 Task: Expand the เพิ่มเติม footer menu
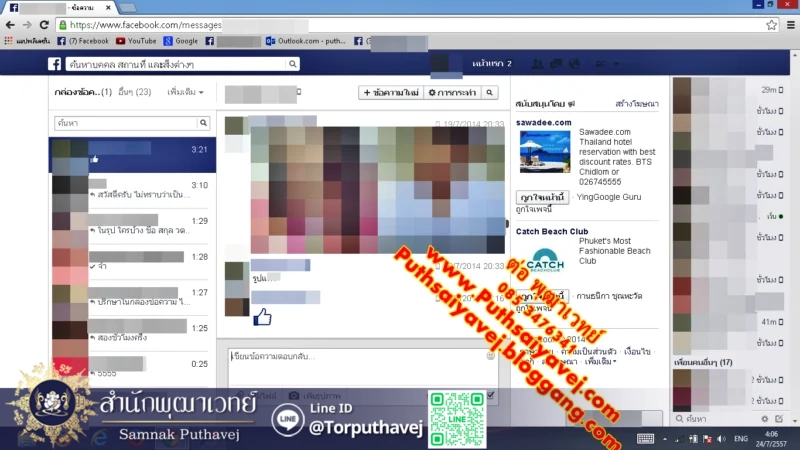pyautogui.click(x=599, y=361)
